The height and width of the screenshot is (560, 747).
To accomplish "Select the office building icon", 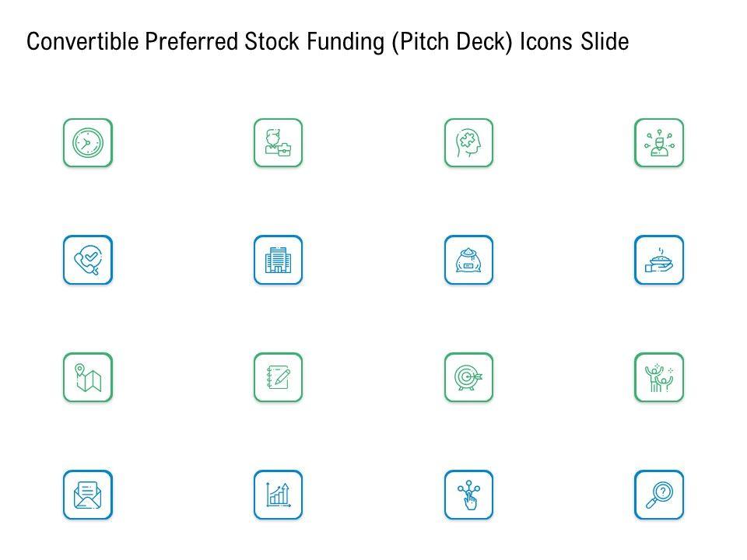I will pos(278,260).
